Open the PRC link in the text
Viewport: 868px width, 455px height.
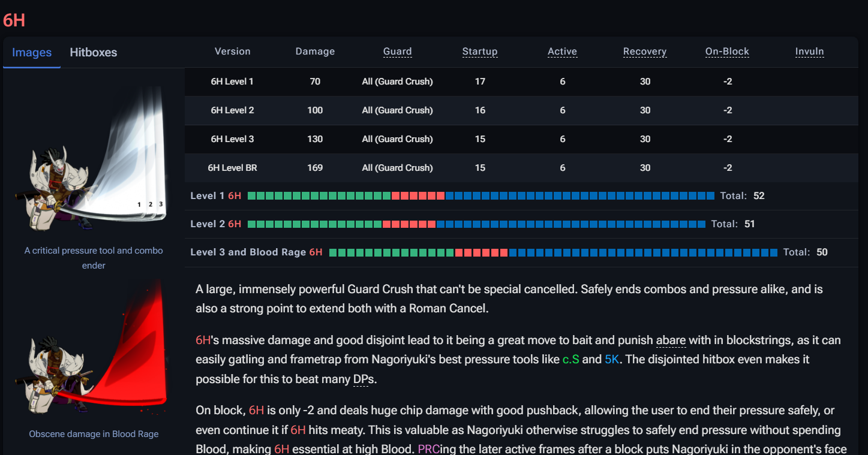[429, 449]
